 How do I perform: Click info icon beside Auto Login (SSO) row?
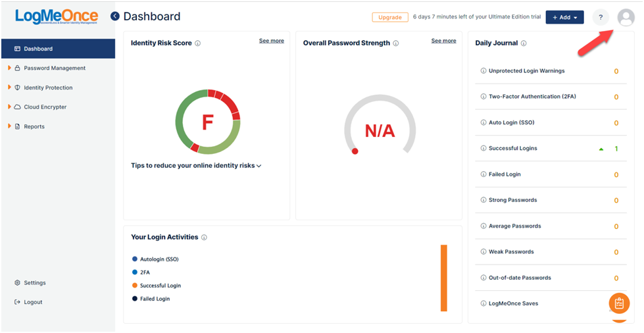click(x=483, y=122)
